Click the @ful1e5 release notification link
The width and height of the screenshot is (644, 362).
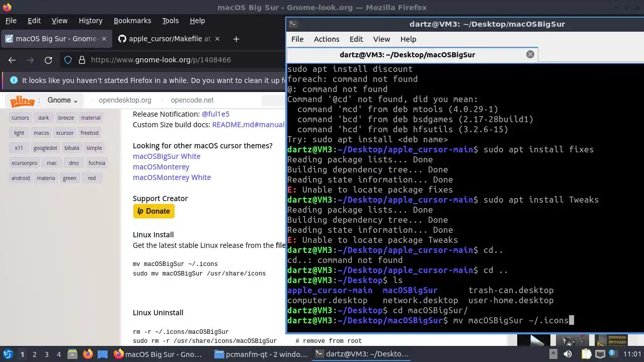pos(215,114)
